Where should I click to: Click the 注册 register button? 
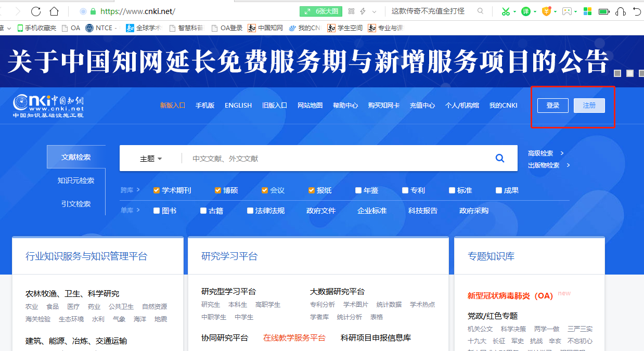pos(589,106)
